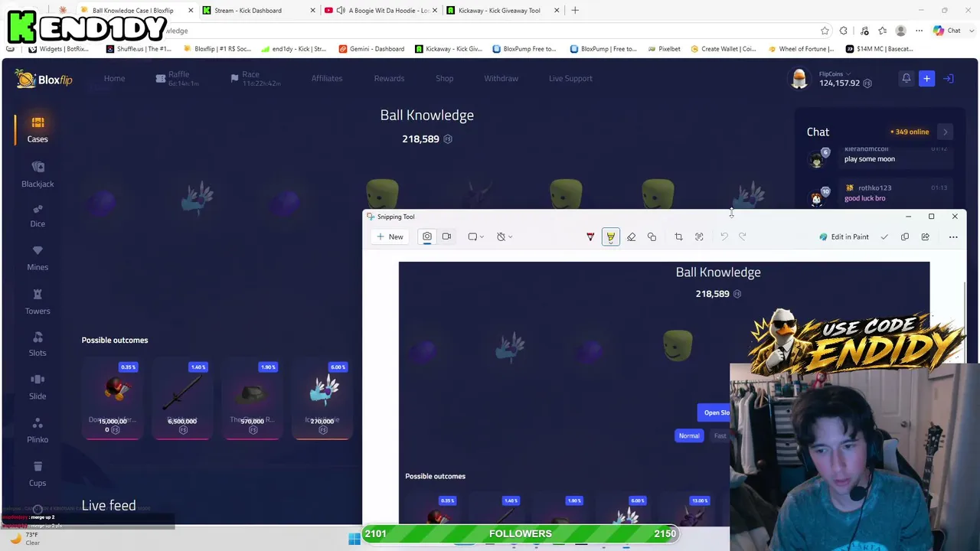Bookmark this page with the star icon
Screen dimensions: 980x551
click(825, 31)
